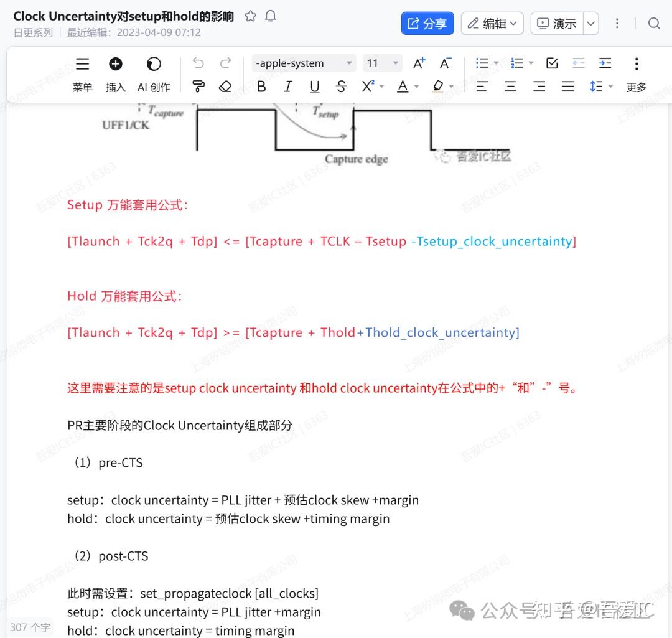
Task: Increase font size with A+ icon
Action: (419, 63)
